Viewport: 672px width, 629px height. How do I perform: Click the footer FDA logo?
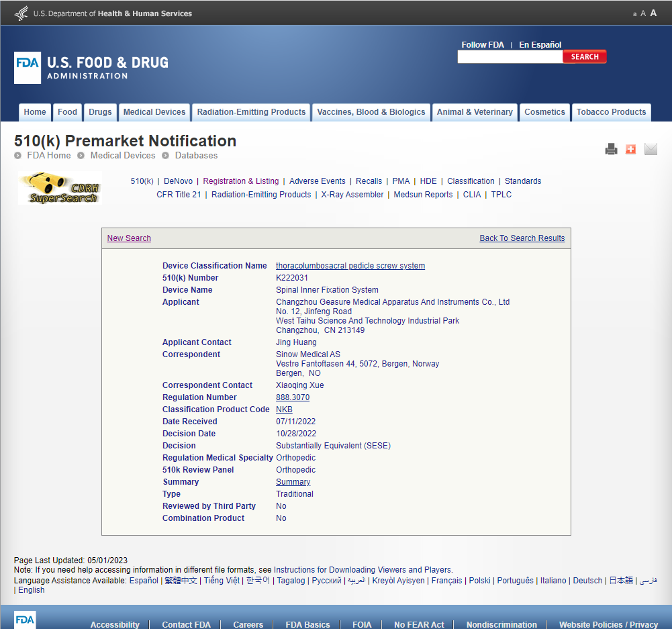click(x=25, y=620)
